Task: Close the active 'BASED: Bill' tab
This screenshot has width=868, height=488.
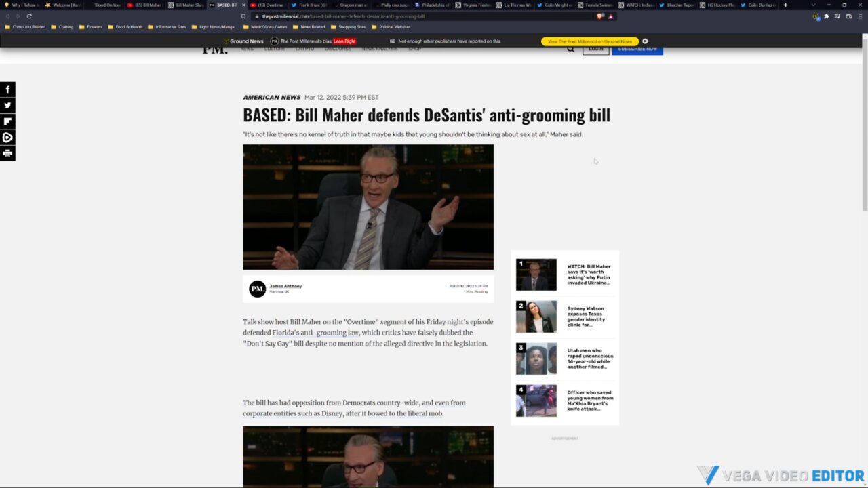Action: pyautogui.click(x=243, y=5)
